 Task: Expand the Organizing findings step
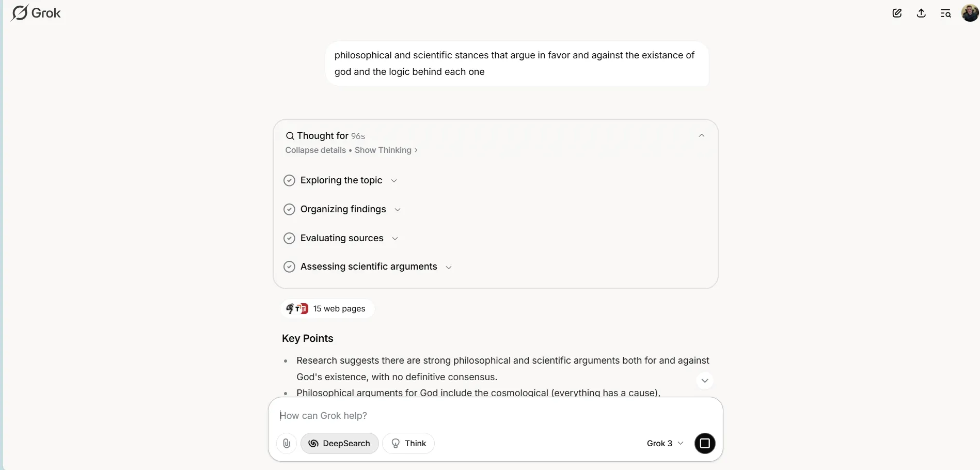[x=398, y=210]
